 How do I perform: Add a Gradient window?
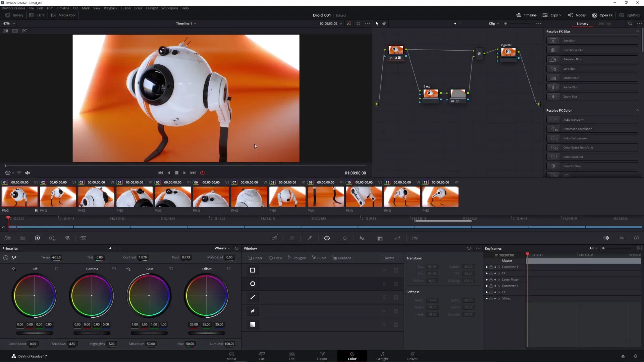341,258
